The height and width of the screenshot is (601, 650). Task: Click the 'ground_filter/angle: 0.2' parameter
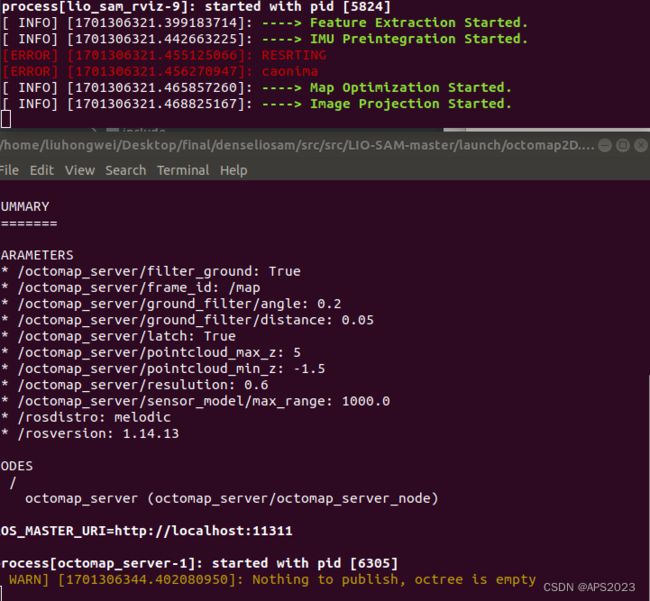pyautogui.click(x=171, y=304)
